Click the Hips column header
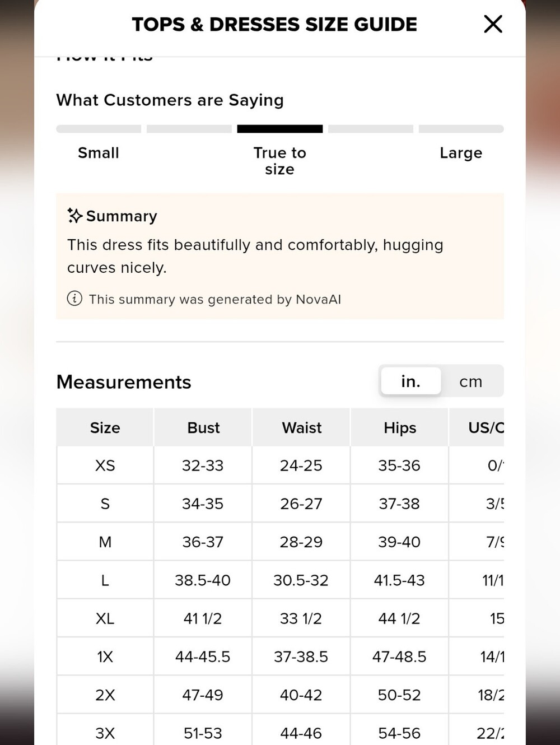The image size is (560, 745). click(x=400, y=427)
